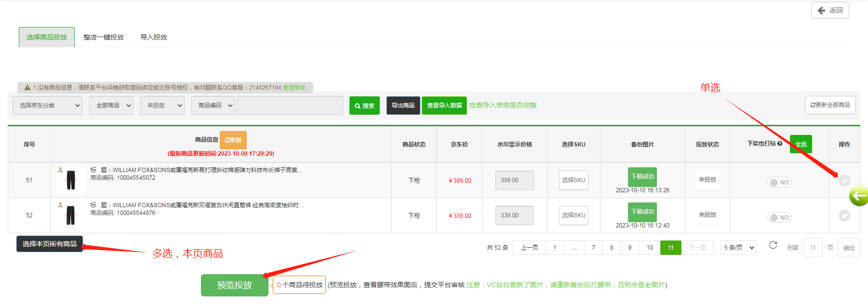Click the orange 更新 refresh button
Screen dimensions: 868x306
233,140
